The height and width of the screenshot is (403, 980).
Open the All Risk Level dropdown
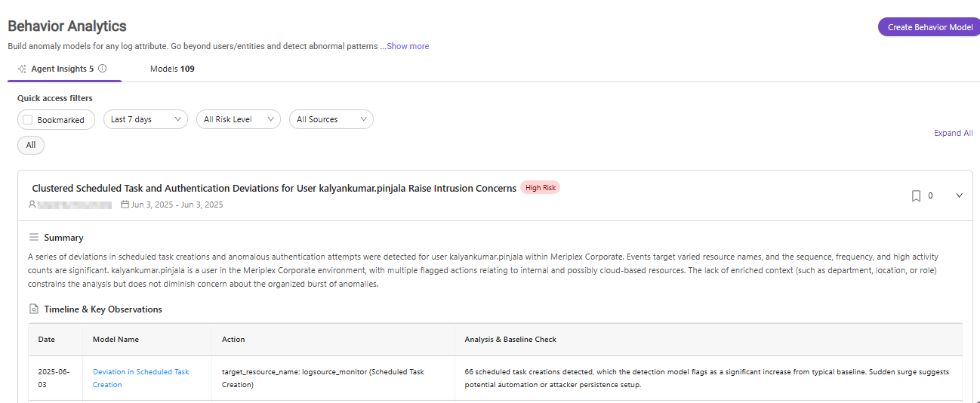click(x=239, y=119)
